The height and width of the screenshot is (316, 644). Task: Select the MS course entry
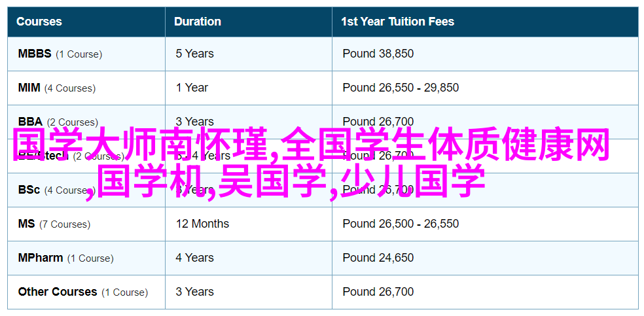(26, 224)
